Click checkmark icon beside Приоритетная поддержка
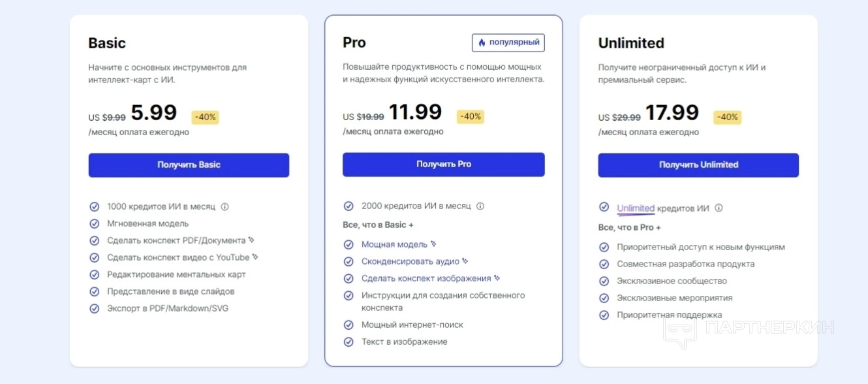 coord(604,315)
